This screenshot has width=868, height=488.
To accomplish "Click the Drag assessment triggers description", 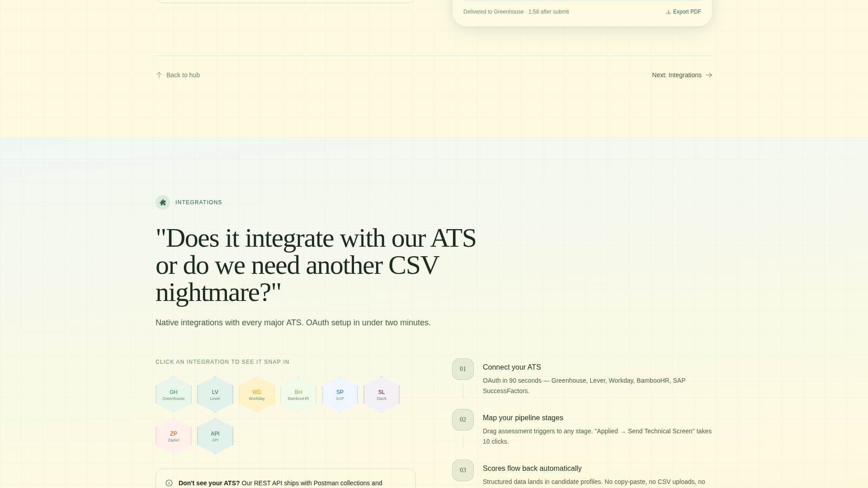I will tap(597, 436).
